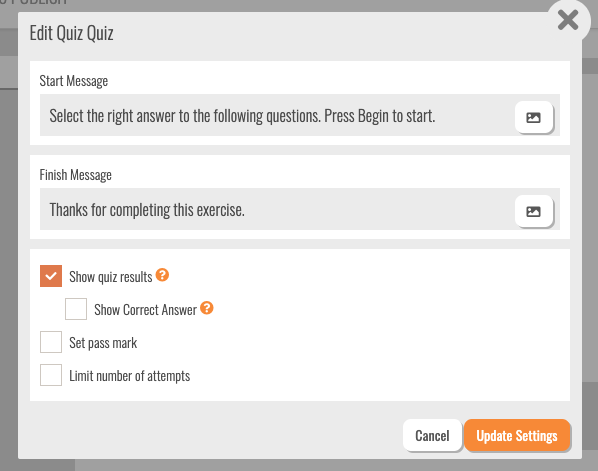Tick the Set pass mark checkbox
Viewport: 598px width, 471px height.
tap(51, 342)
